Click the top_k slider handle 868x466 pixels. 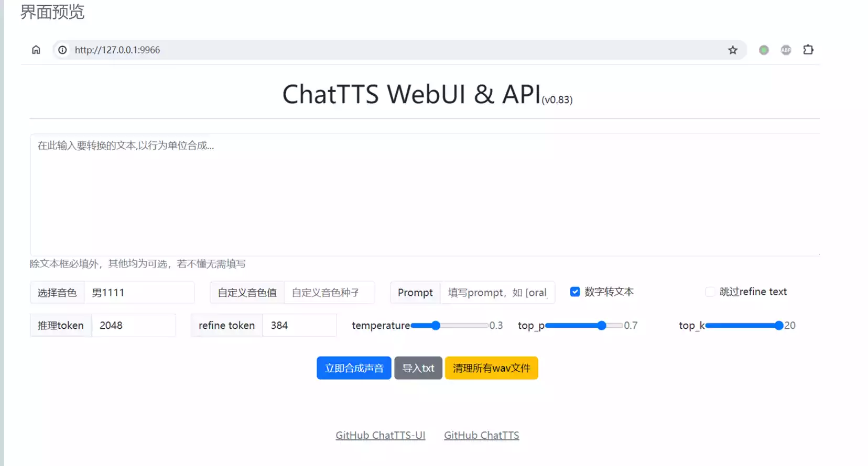click(x=779, y=326)
